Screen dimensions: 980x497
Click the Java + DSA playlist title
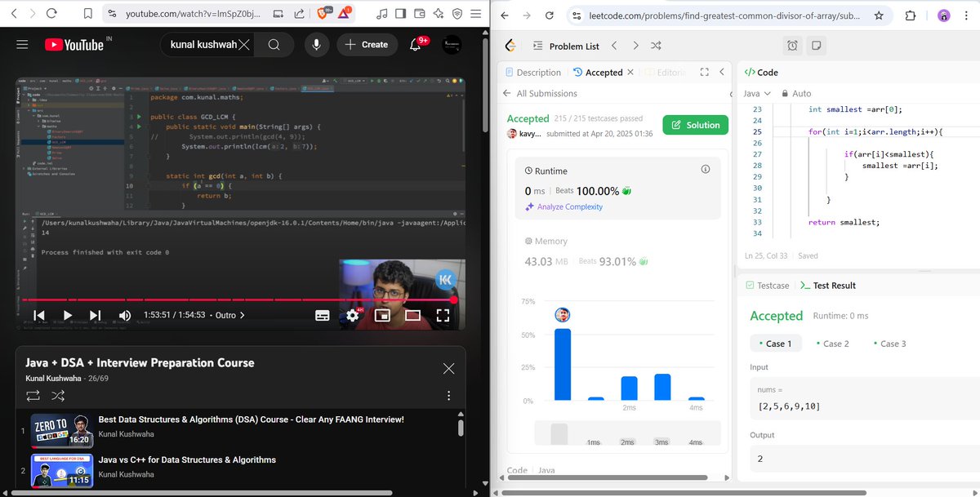click(x=140, y=362)
